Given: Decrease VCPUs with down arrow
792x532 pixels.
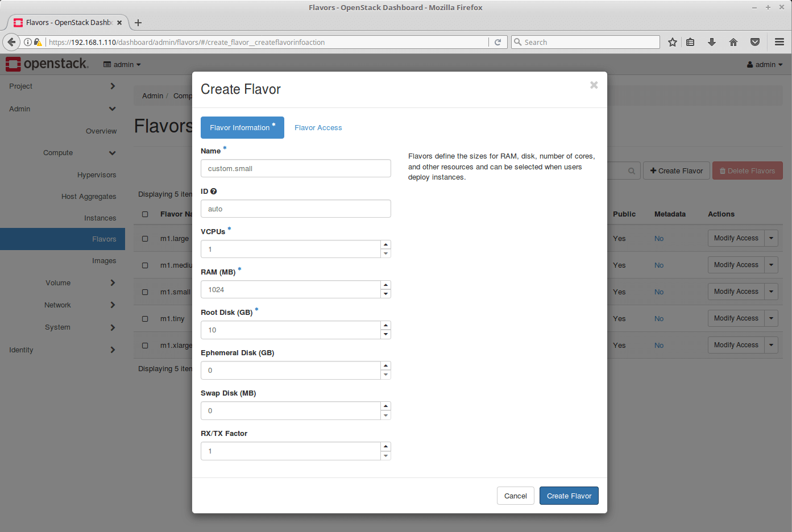Looking at the screenshot, I should pyautogui.click(x=385, y=253).
